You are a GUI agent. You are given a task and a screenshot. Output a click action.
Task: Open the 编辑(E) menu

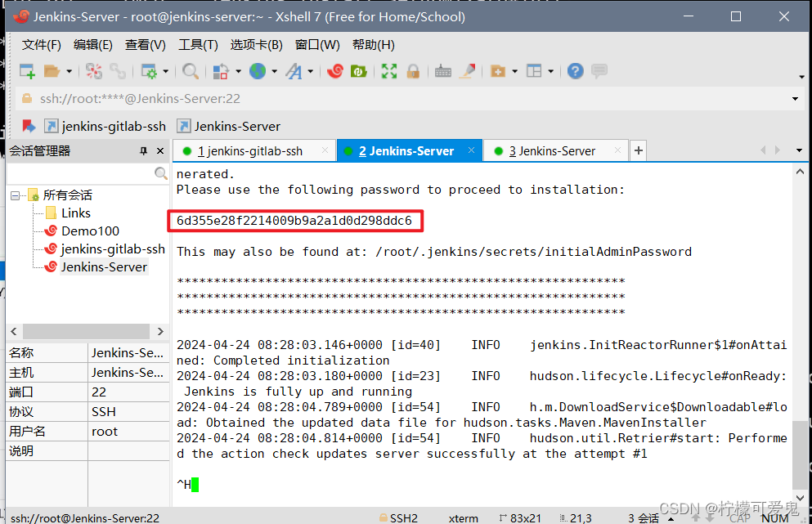(92, 45)
